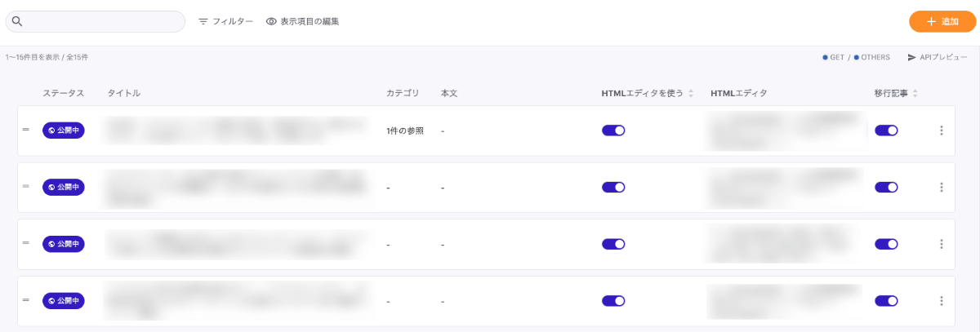Open the three-dot menu of last row
Viewport: 980px width, 332px height.
[x=942, y=301]
